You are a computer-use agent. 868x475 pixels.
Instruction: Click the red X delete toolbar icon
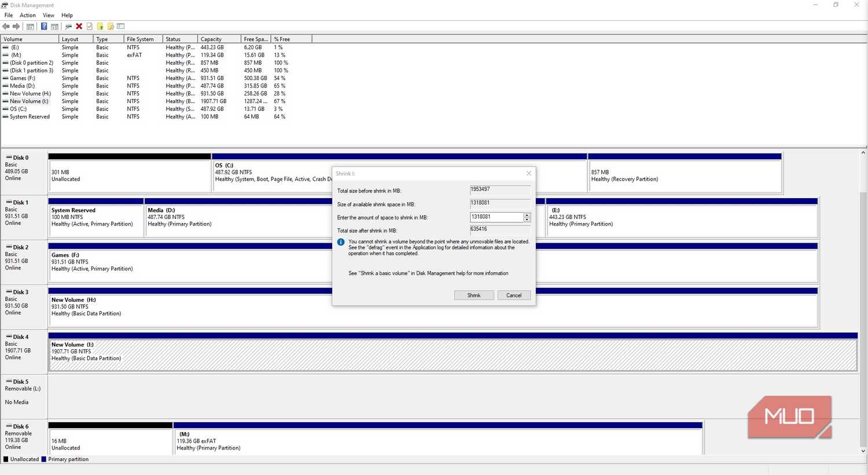pos(79,26)
